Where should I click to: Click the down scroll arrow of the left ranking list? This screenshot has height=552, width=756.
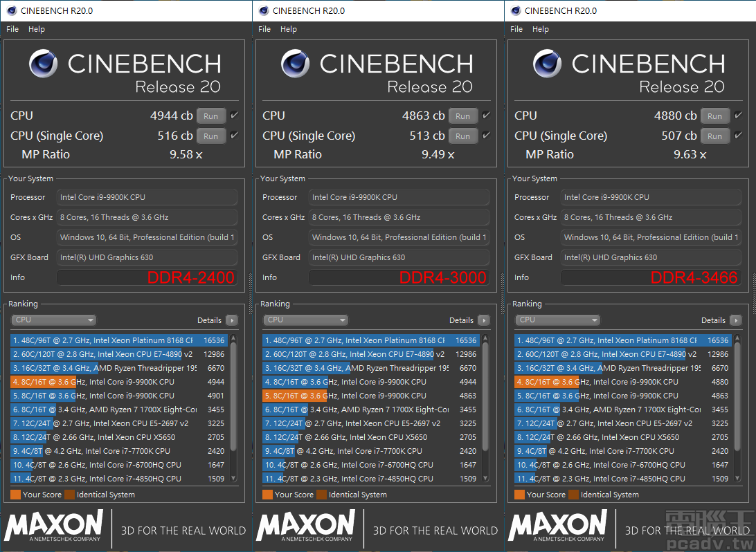coord(235,478)
